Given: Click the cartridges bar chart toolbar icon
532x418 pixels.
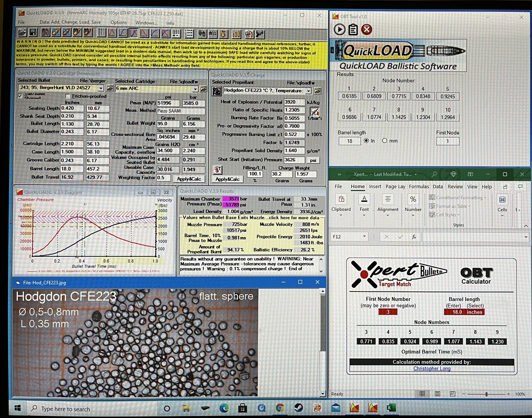Looking at the screenshot, I should pos(236,34).
